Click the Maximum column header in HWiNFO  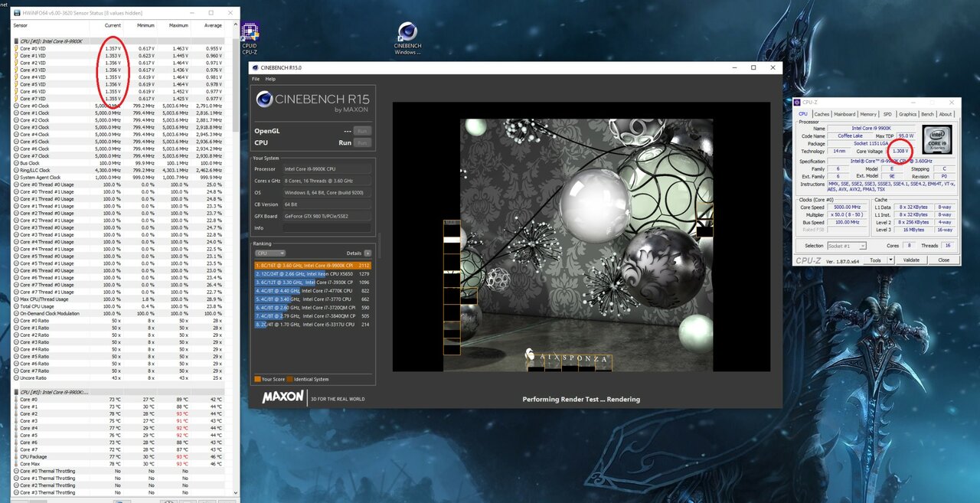pyautogui.click(x=179, y=25)
